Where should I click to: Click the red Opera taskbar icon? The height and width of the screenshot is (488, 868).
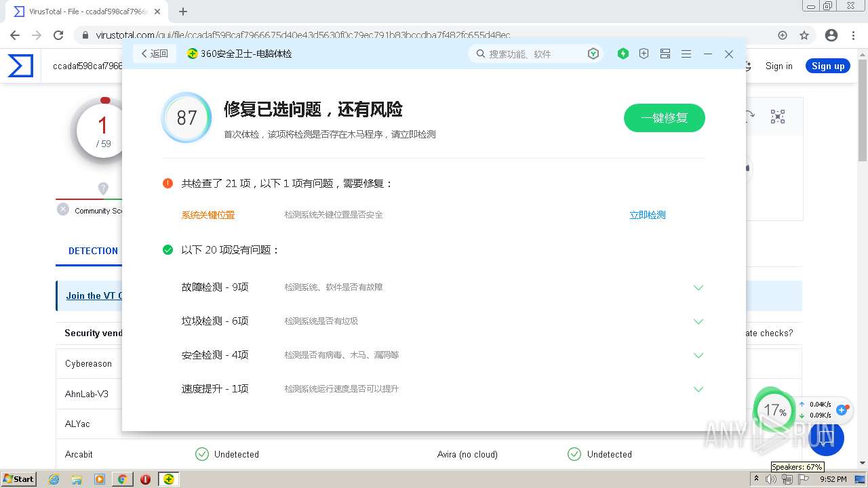pyautogui.click(x=145, y=479)
